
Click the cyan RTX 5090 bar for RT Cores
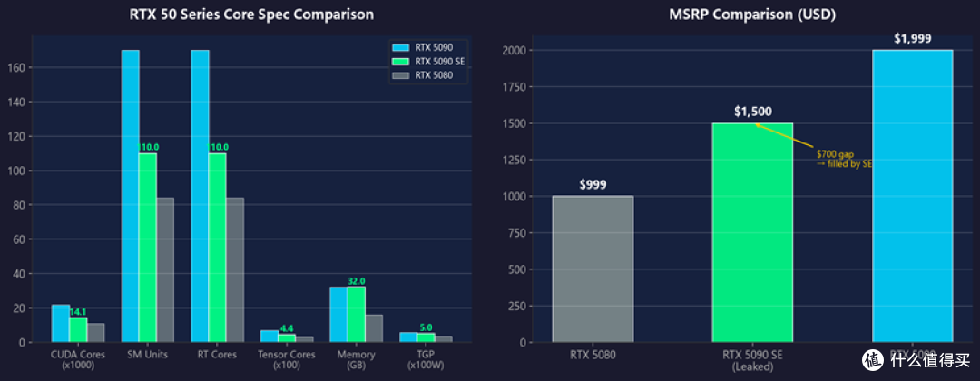click(x=200, y=196)
